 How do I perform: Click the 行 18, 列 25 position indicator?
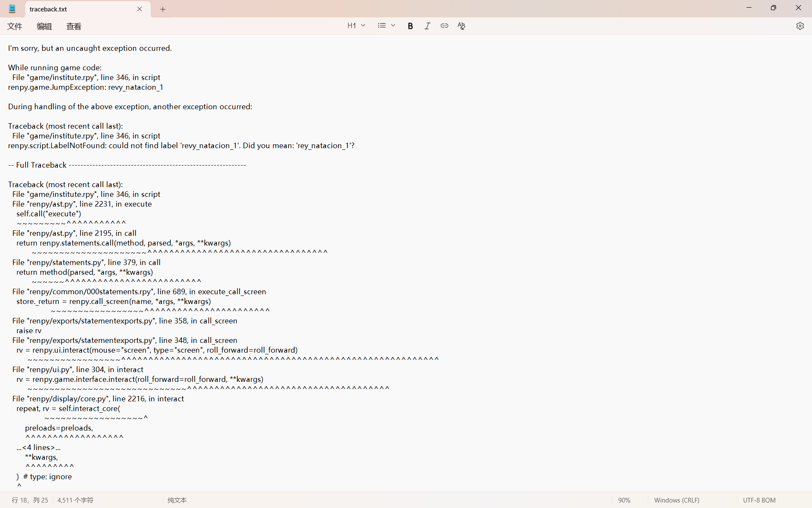(30, 500)
